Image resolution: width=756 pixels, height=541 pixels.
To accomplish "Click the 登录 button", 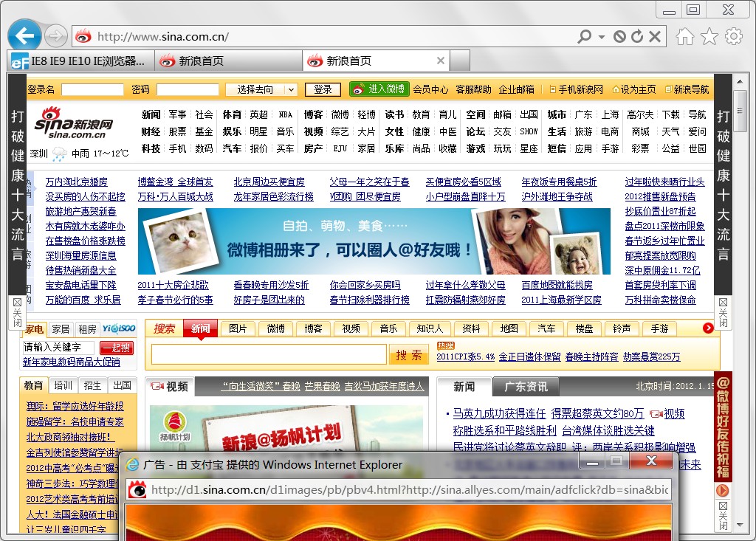I will (323, 90).
